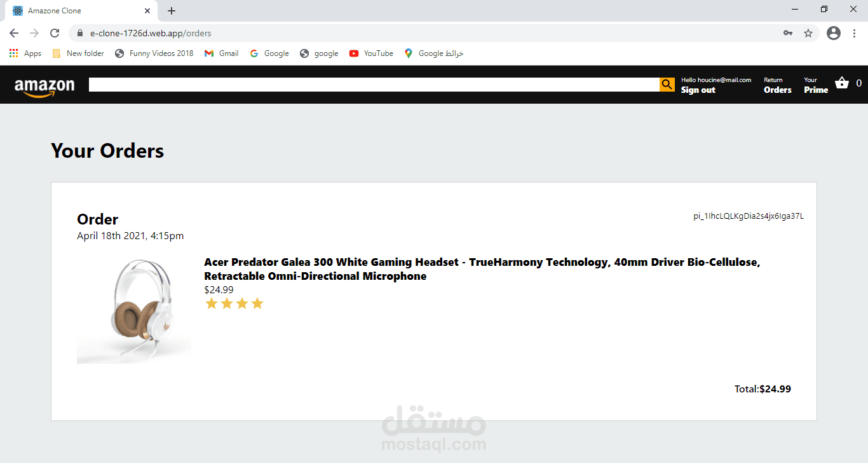Click the Amazon logo in header
The image size is (868, 463).
tap(44, 87)
